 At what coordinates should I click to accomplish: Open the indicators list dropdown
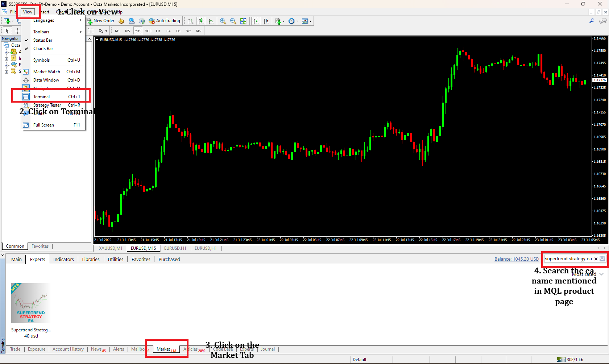click(280, 21)
